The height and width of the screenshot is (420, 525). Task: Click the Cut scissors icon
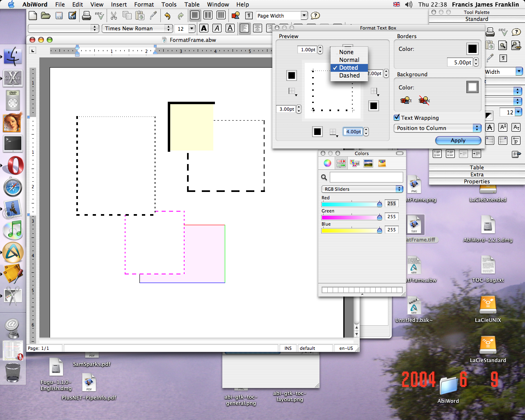pos(114,16)
